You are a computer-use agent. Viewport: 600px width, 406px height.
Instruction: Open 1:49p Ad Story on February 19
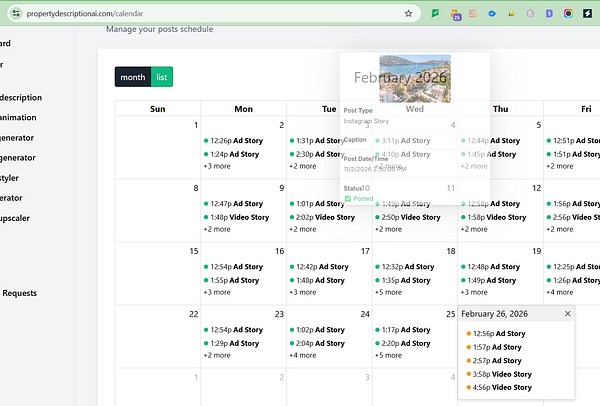coord(489,280)
